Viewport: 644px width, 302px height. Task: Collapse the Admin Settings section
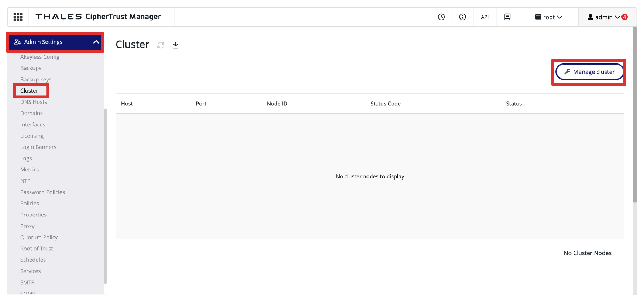point(96,42)
